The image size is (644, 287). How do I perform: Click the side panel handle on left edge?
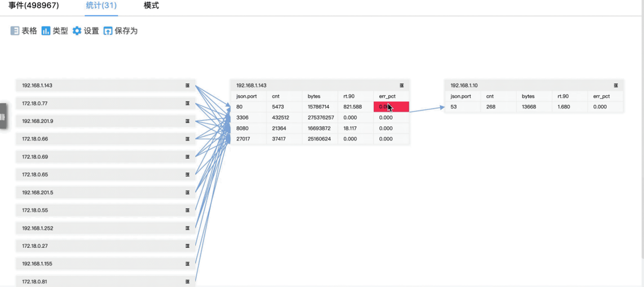click(x=3, y=116)
